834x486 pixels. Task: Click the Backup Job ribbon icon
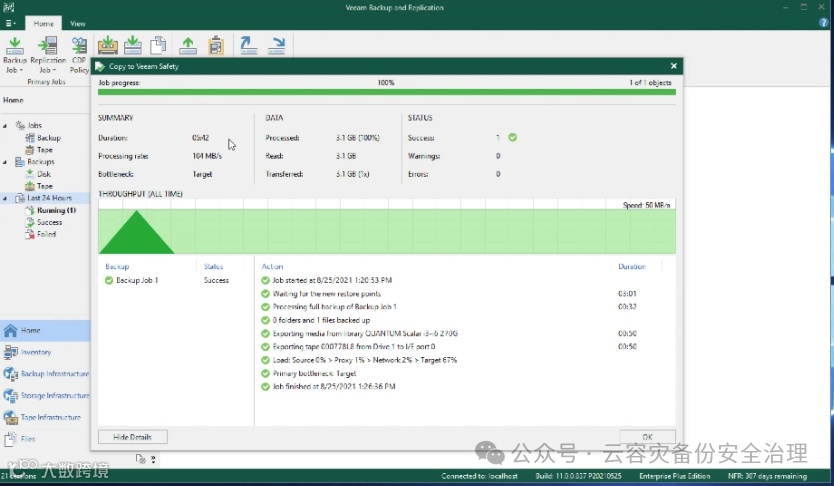point(15,46)
